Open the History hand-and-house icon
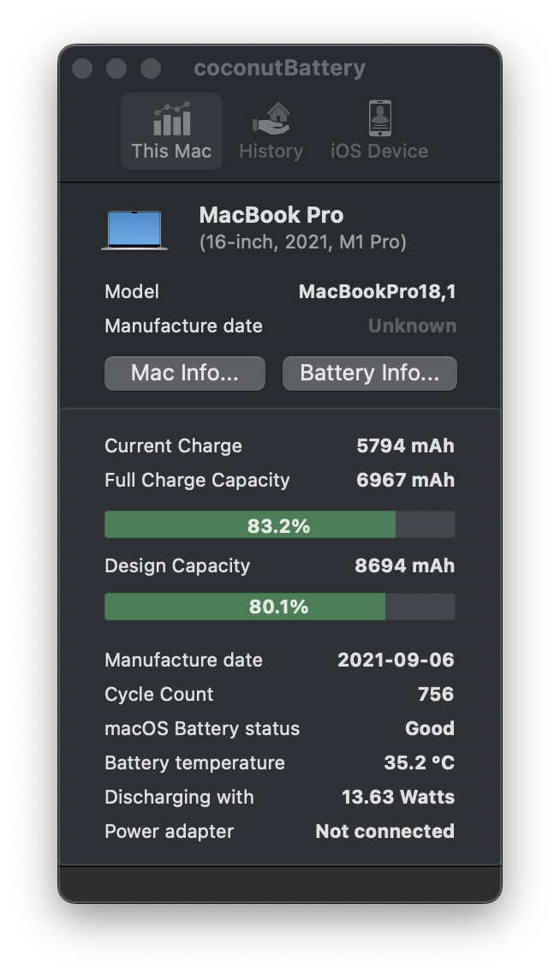 271,119
